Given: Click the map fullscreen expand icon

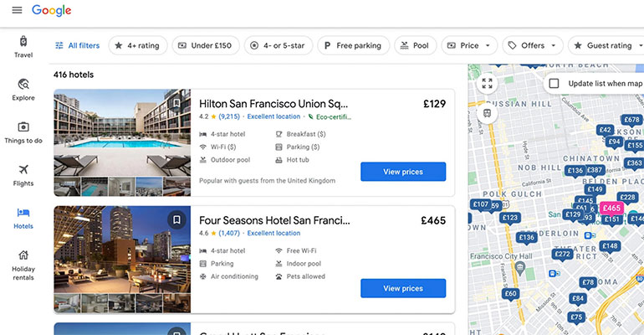Looking at the screenshot, I should pos(487,84).
